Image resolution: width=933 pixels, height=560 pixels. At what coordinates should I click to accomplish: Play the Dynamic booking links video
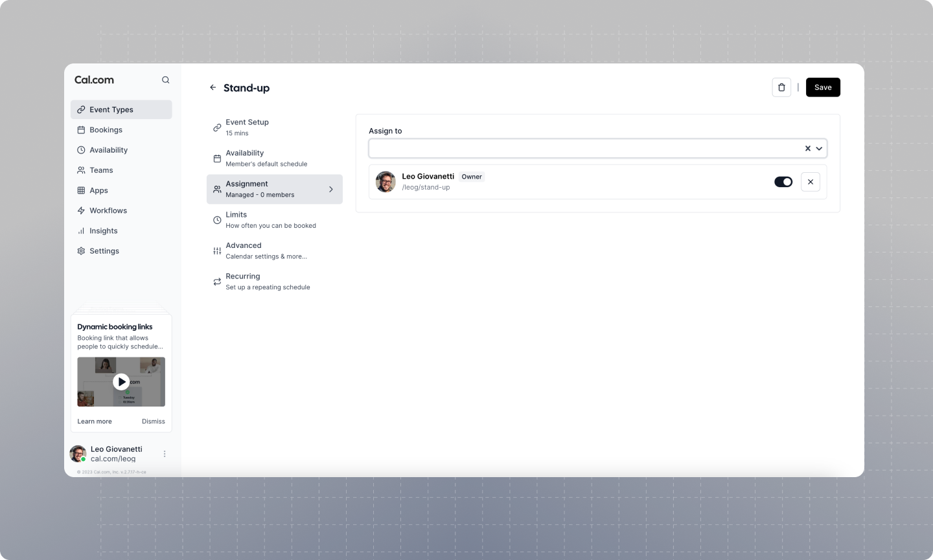pyautogui.click(x=121, y=382)
